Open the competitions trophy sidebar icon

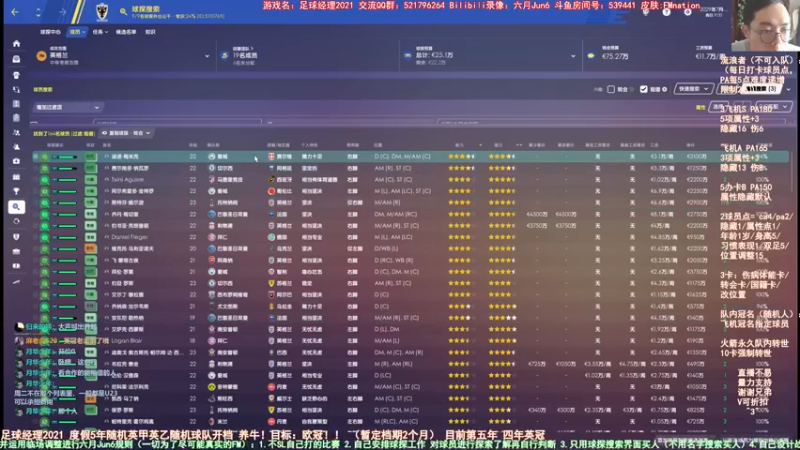click(16, 191)
